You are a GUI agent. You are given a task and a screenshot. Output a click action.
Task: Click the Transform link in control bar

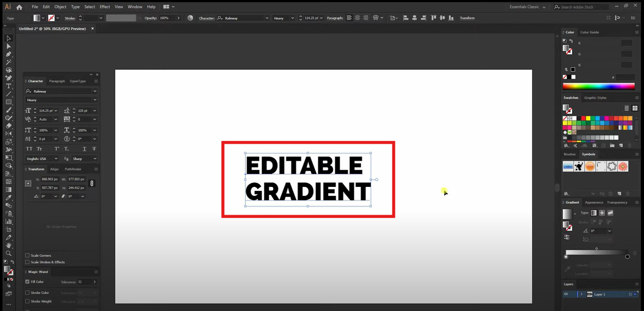[x=467, y=18]
